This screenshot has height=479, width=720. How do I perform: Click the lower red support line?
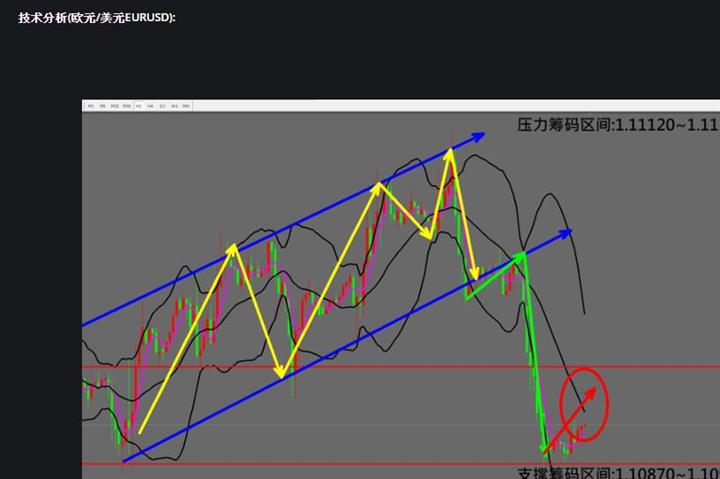coord(401,464)
